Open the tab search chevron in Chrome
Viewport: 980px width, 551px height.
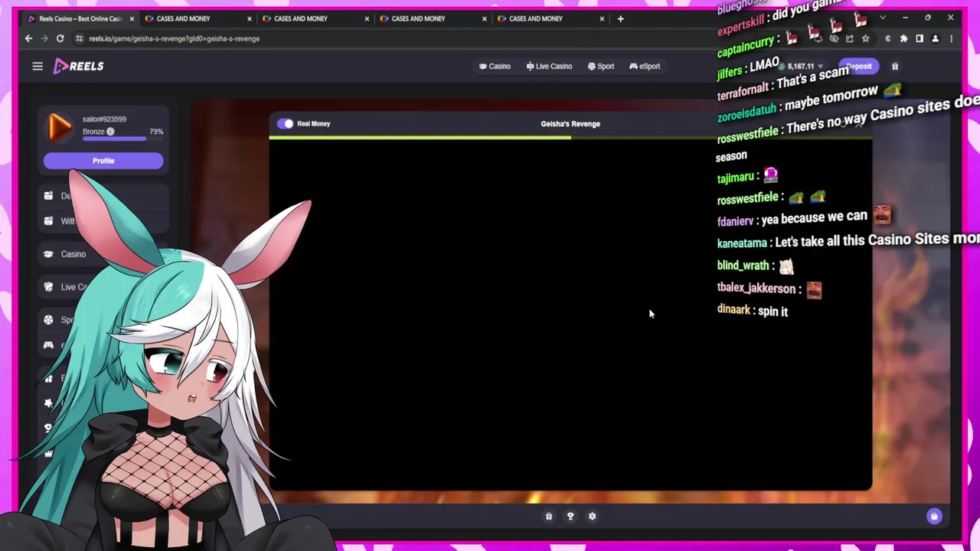click(883, 18)
